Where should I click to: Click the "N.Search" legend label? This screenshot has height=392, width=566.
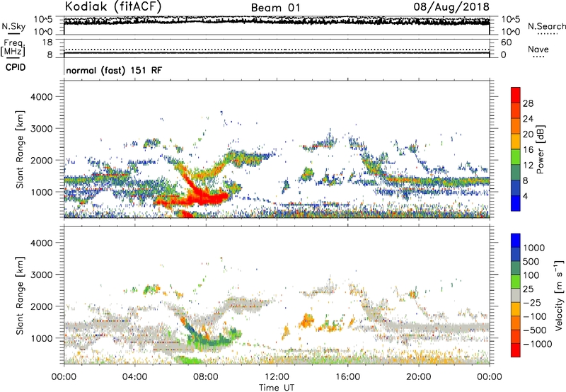tap(547, 26)
